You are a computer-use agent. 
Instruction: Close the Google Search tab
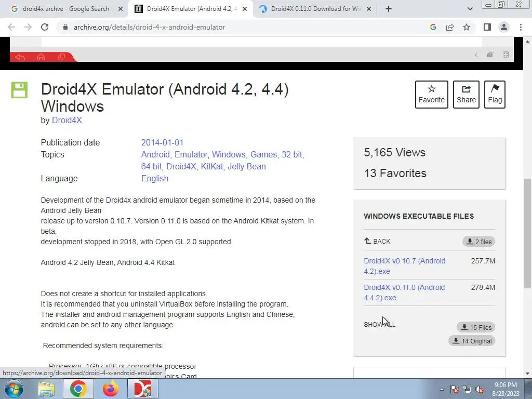[x=120, y=9]
